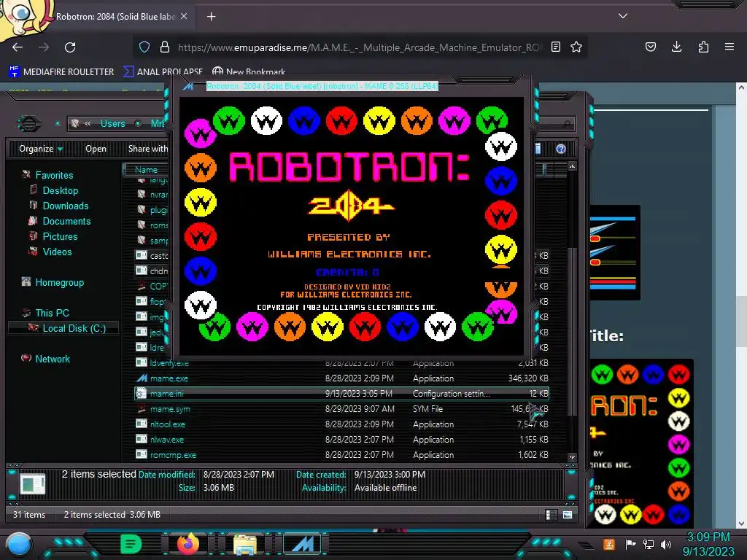Open Videos in the navigation pane
The width and height of the screenshot is (747, 560).
[57, 252]
